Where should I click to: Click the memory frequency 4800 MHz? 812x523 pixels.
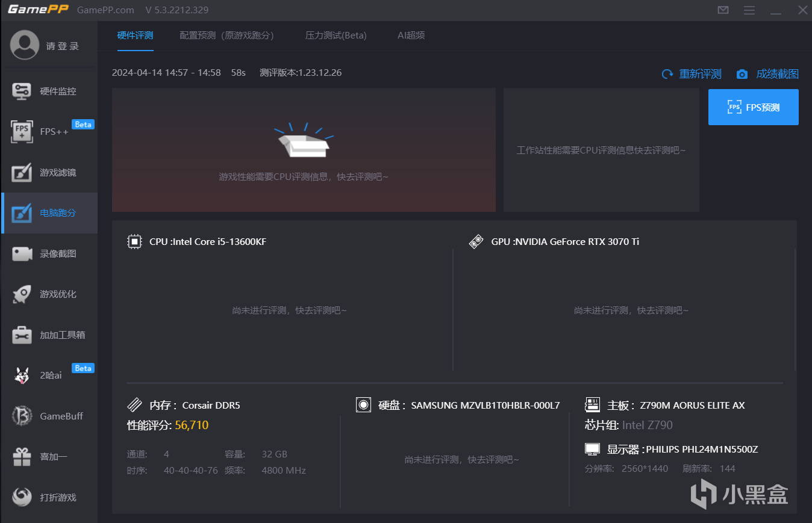pos(284,471)
